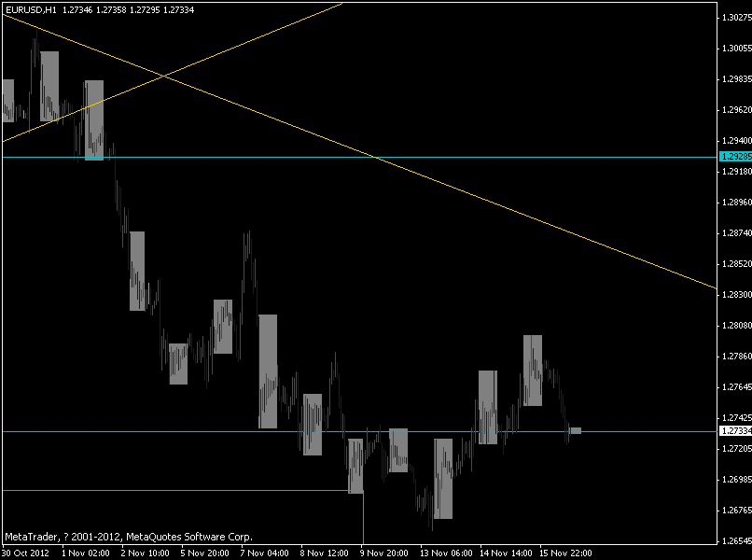Click the 13 Nov 06:00 time label
This screenshot has width=752, height=560.
[x=447, y=553]
